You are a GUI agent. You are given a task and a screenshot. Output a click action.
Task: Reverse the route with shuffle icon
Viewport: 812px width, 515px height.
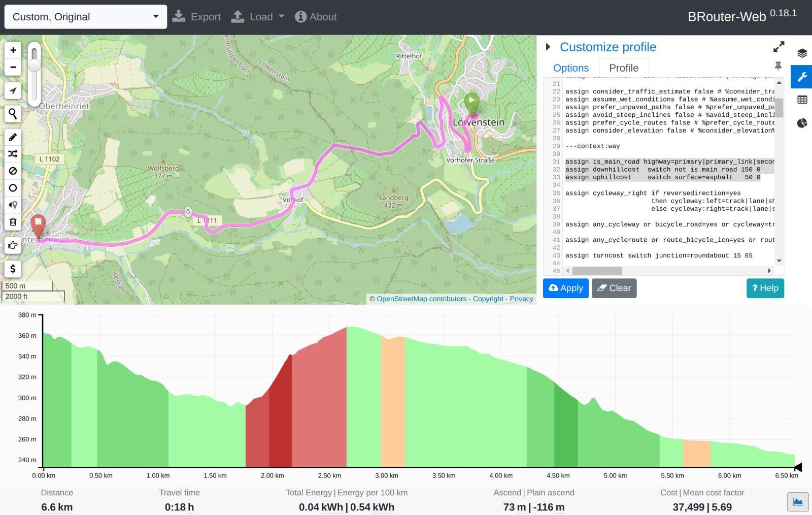13,153
